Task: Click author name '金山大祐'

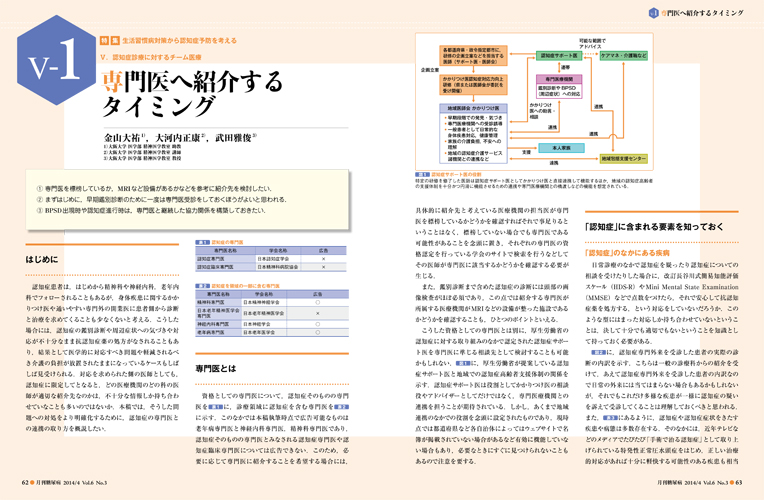Action: [x=124, y=138]
